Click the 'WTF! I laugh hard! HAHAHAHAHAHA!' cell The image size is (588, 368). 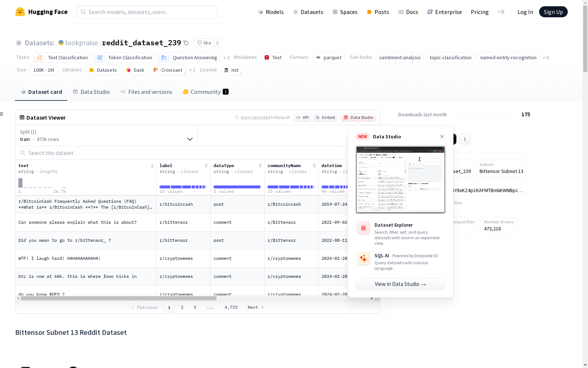(x=86, y=258)
